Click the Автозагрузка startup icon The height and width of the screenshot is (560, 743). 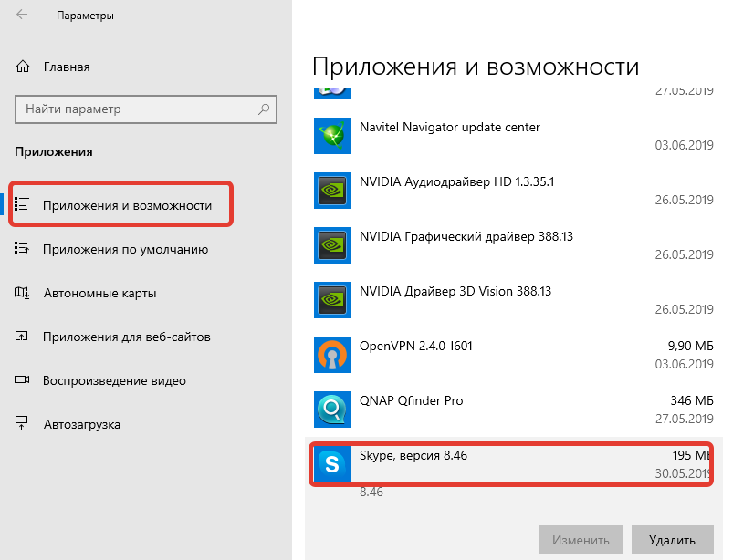pos(21,423)
